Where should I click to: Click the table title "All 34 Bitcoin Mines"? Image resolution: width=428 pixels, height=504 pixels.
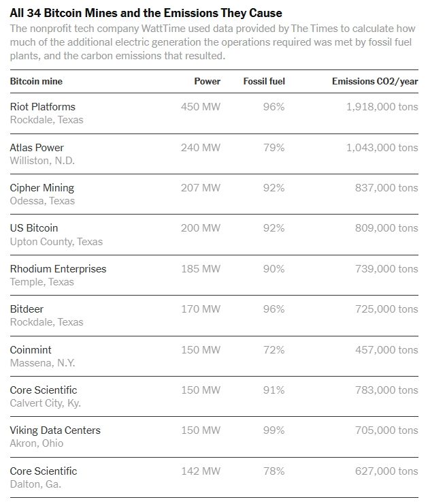146,13
